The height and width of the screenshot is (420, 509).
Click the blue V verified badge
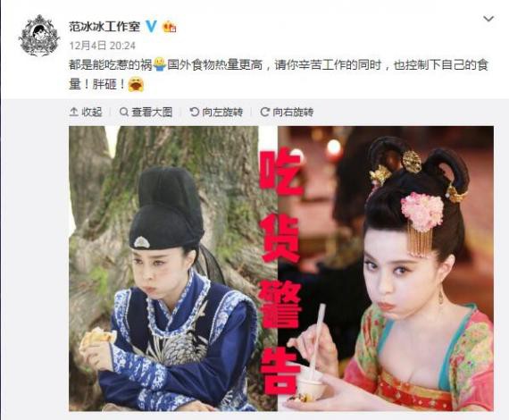tap(151, 26)
